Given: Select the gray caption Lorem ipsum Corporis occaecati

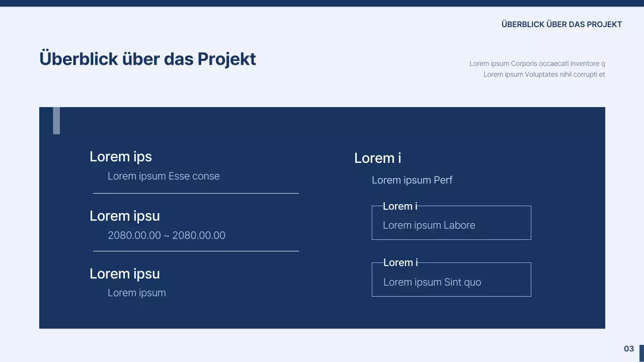Looking at the screenshot, I should point(537,63).
